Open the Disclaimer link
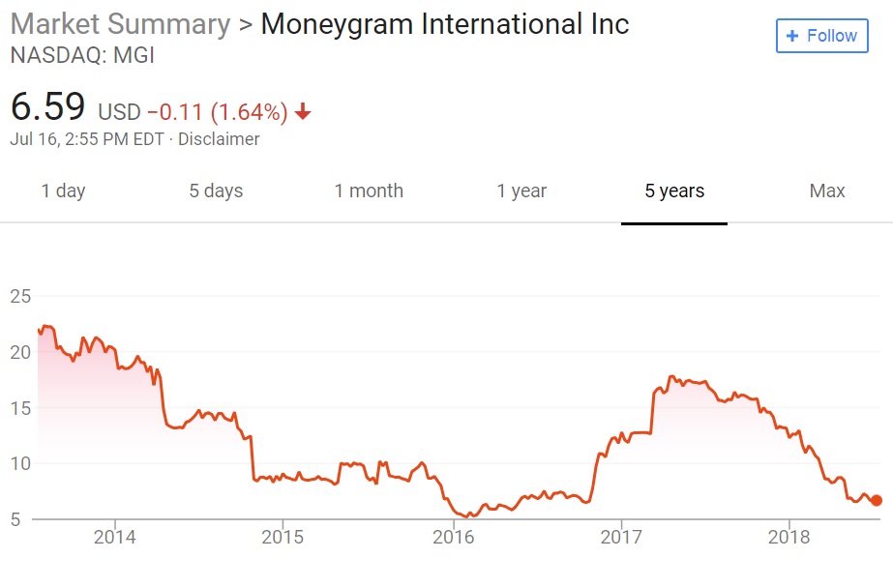 pyautogui.click(x=219, y=139)
